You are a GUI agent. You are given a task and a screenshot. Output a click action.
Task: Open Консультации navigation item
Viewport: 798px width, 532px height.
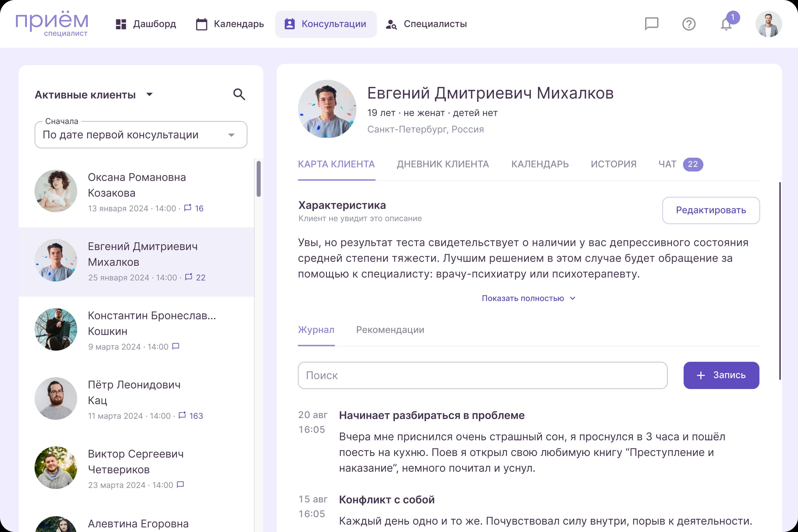click(x=326, y=24)
